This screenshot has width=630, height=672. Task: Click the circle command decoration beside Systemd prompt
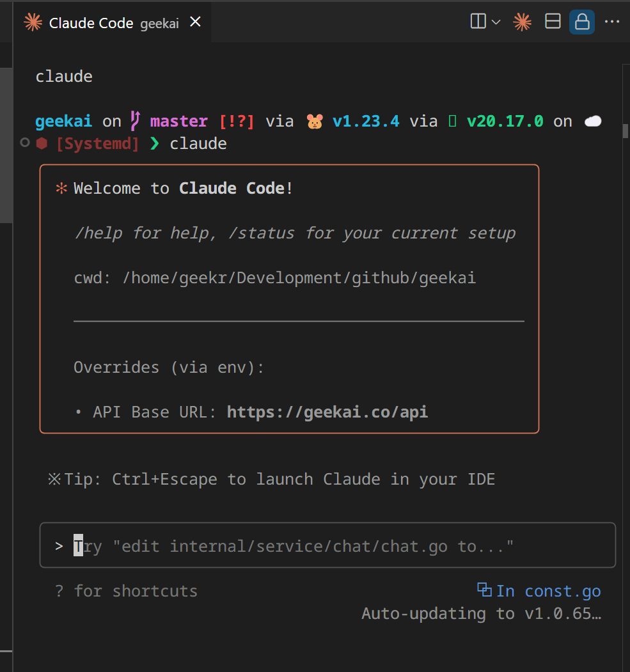coord(25,143)
